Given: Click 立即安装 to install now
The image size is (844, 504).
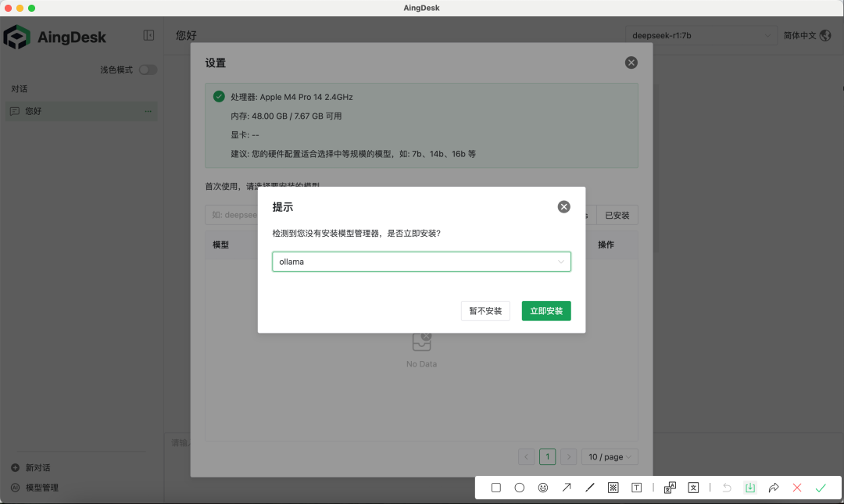Looking at the screenshot, I should 546,311.
